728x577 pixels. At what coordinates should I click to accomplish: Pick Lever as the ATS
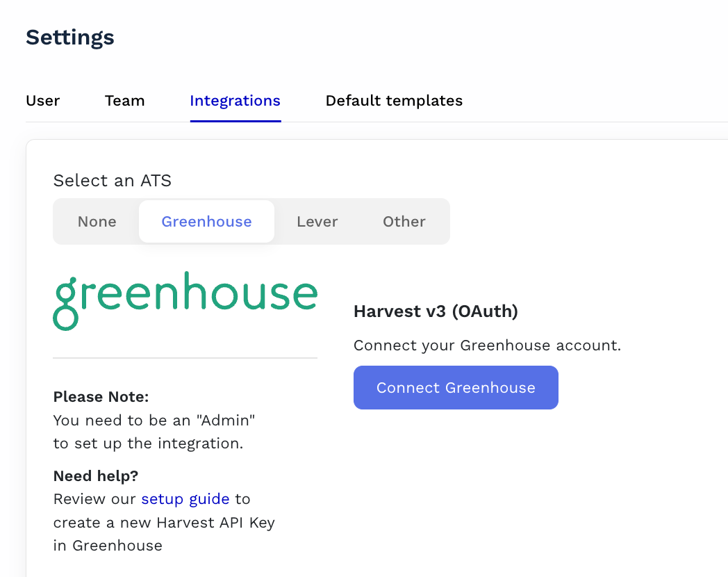317,222
